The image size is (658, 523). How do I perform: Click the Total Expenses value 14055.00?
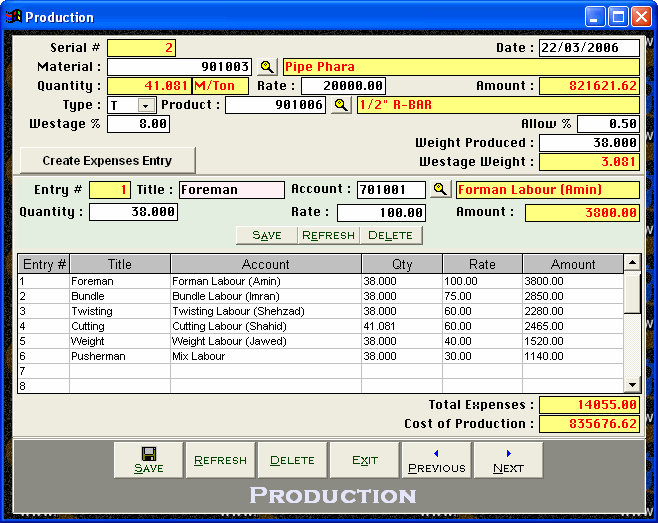coord(589,405)
